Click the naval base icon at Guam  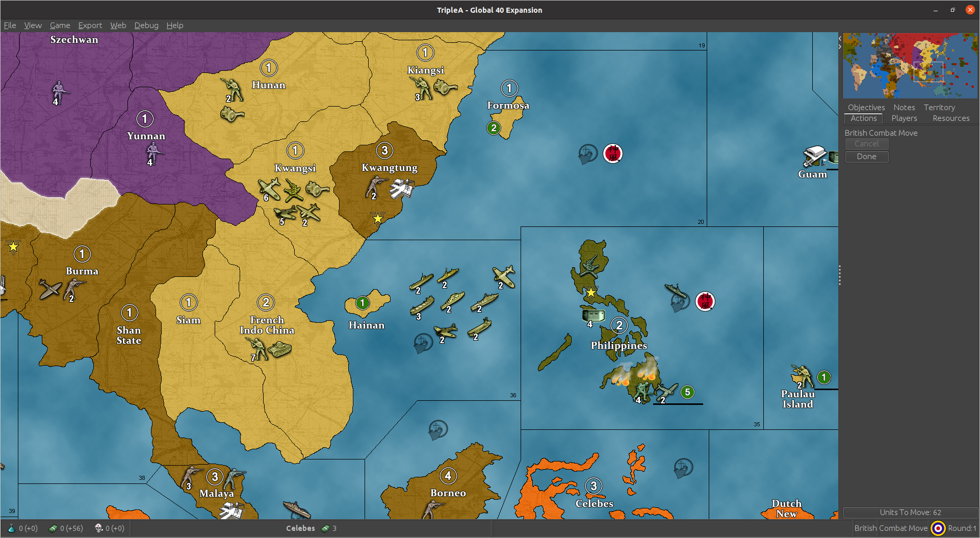pos(814,156)
